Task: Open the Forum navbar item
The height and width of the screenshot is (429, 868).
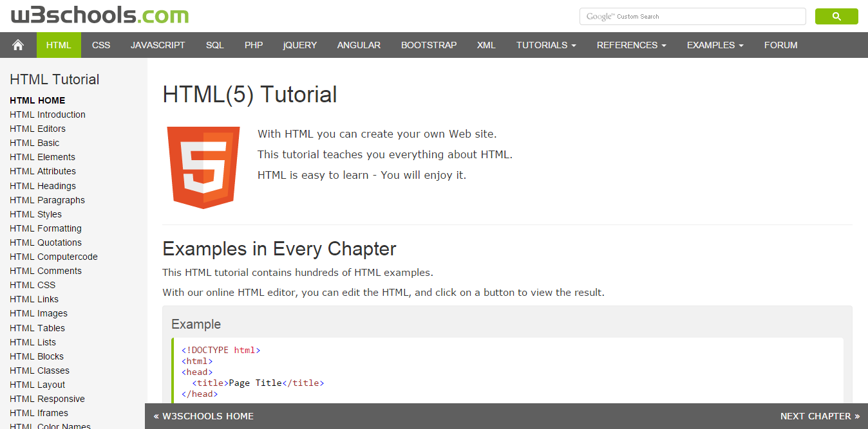Action: click(781, 45)
